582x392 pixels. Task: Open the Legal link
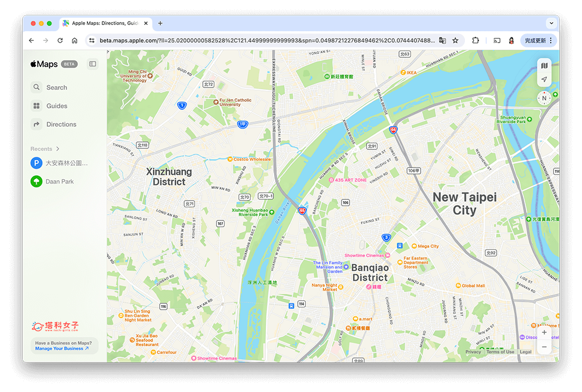coord(526,352)
